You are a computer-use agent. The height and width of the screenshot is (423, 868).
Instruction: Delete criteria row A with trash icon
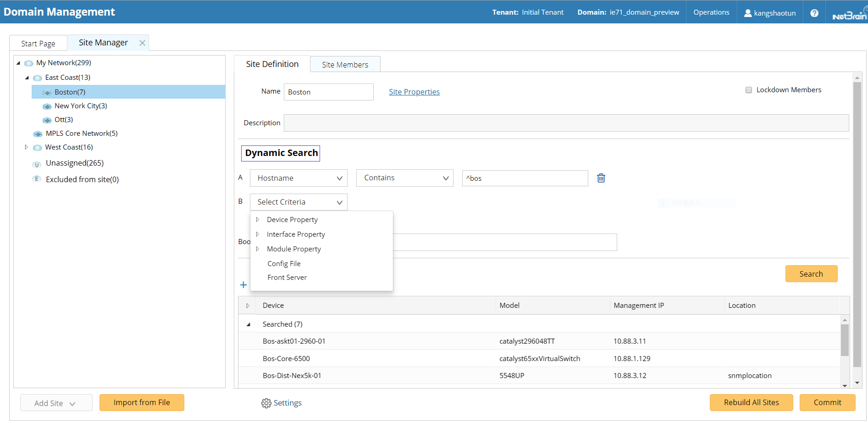[601, 178]
